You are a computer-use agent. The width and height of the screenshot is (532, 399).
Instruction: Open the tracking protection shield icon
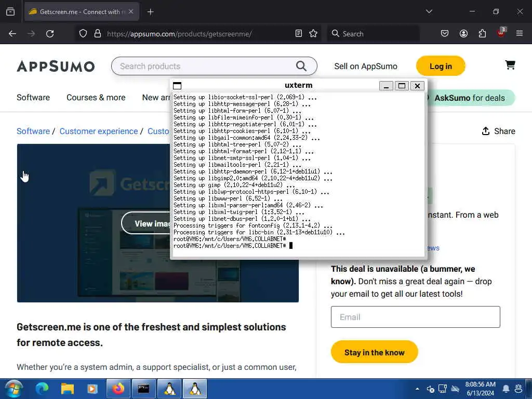click(x=83, y=34)
